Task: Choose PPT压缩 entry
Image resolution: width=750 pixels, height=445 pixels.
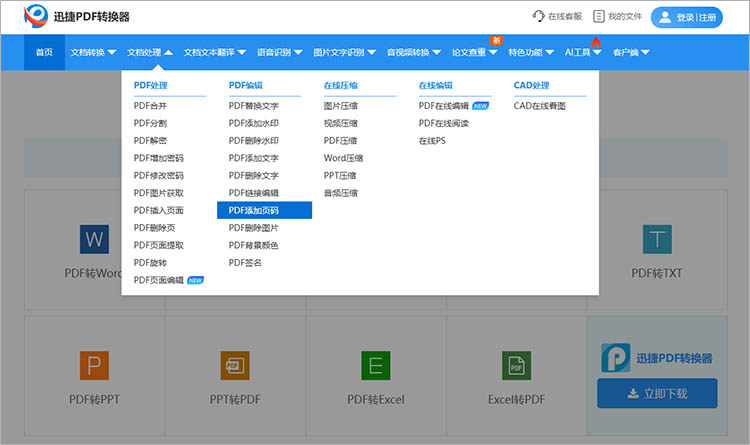Action: [340, 176]
